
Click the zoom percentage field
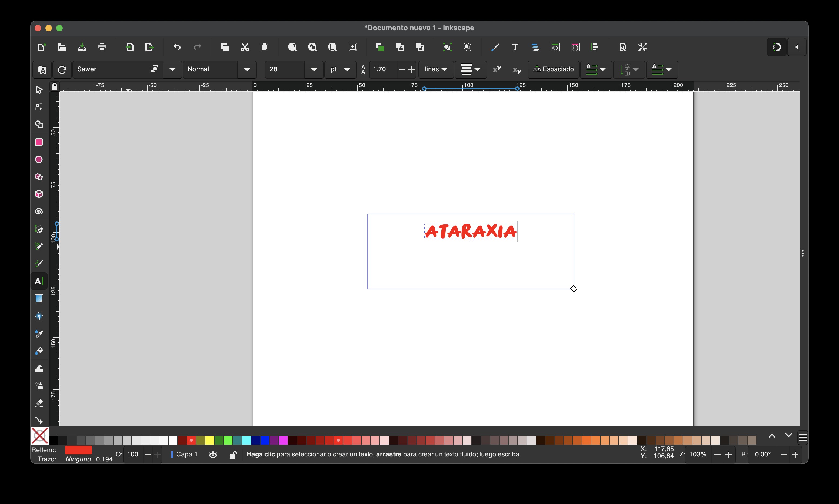(698, 455)
